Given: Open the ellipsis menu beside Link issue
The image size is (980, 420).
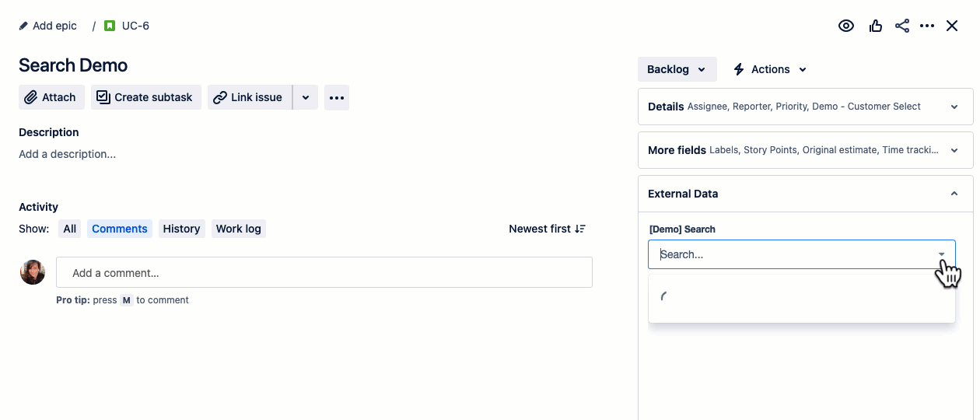Looking at the screenshot, I should click(x=337, y=97).
